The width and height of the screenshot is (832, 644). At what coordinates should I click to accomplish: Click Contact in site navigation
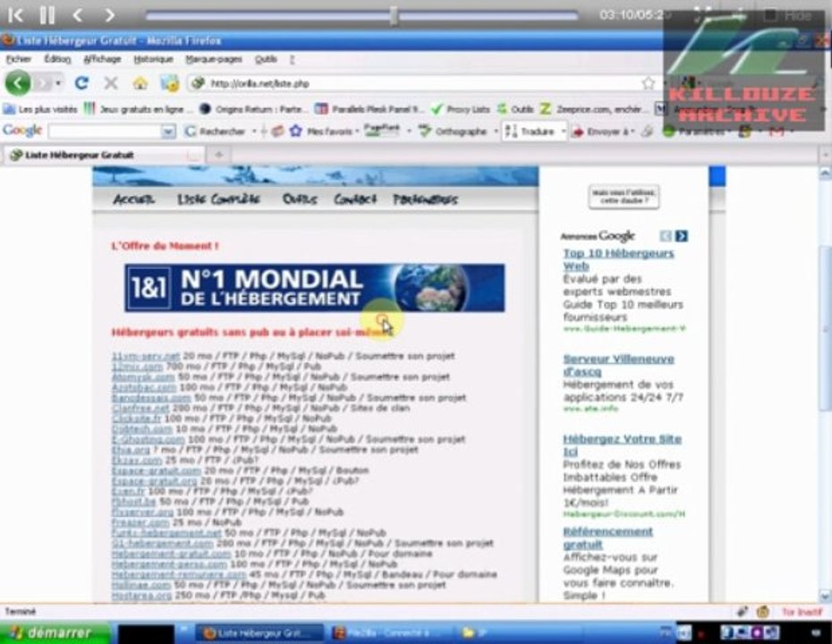tap(355, 199)
